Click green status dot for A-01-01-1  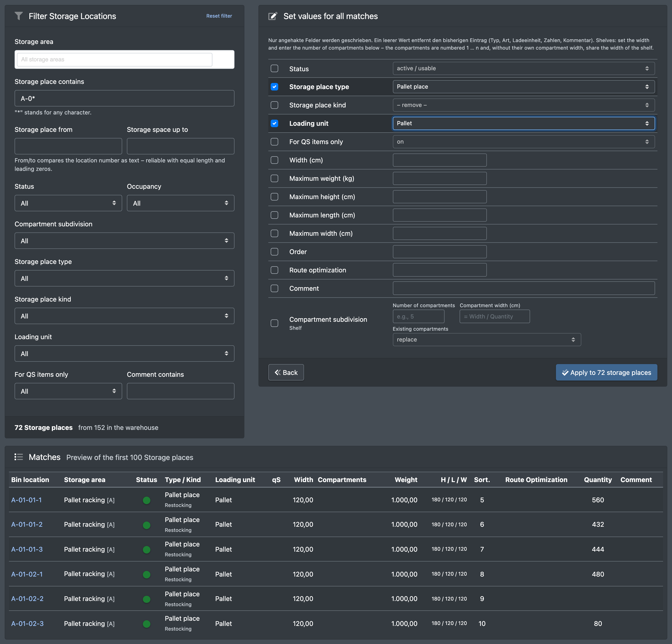[x=147, y=500]
